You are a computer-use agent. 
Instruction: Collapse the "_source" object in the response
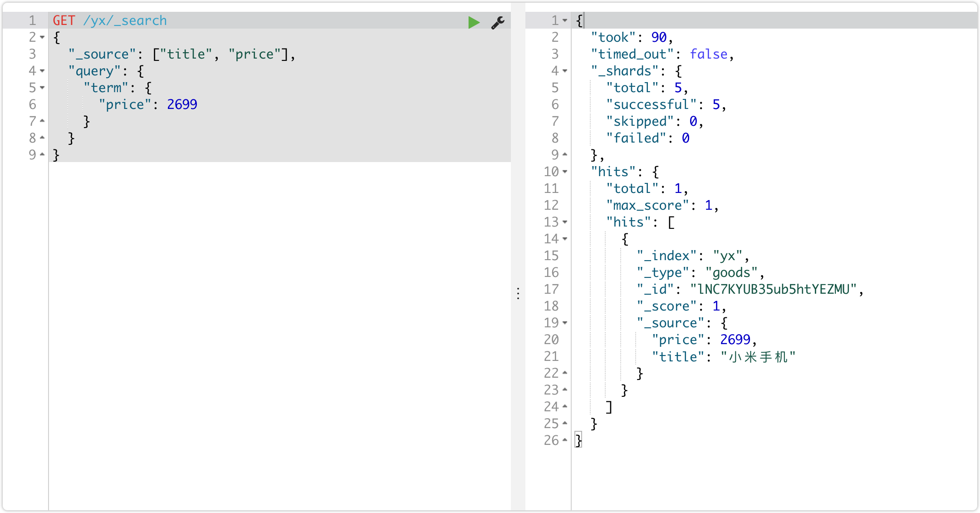coord(564,323)
